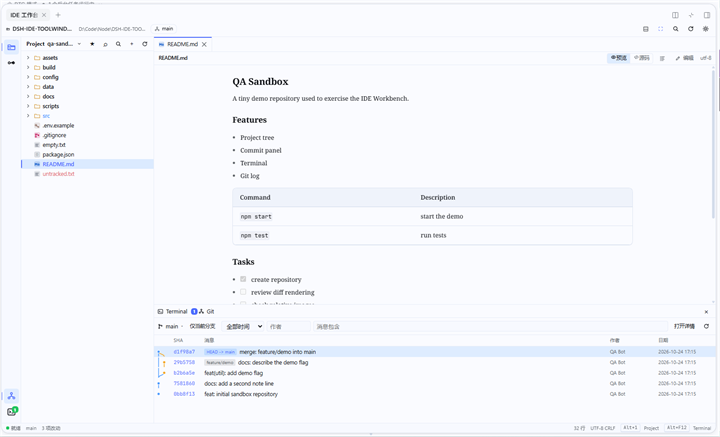Refresh the Project tree
The image size is (720, 437).
pyautogui.click(x=145, y=44)
